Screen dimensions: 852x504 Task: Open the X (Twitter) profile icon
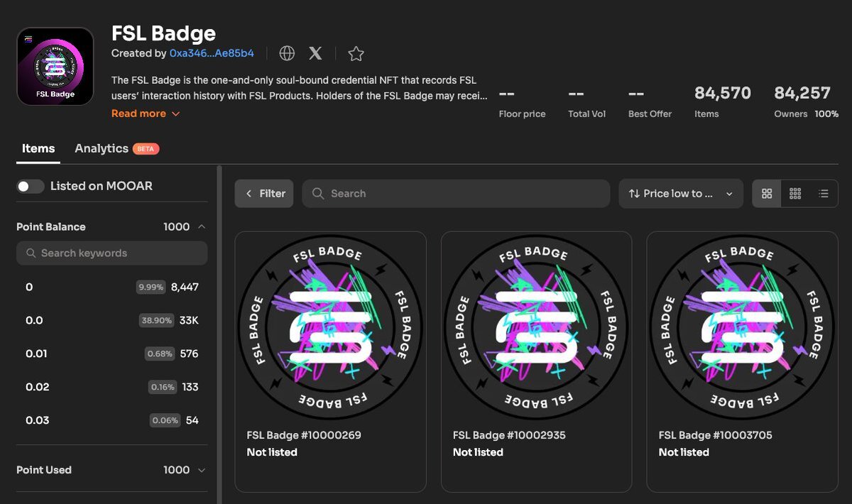coord(315,53)
